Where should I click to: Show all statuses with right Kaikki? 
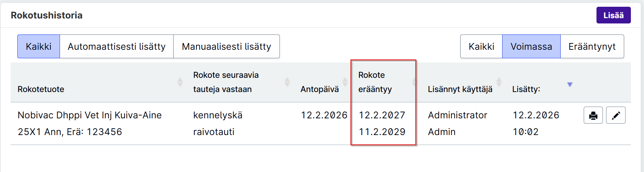click(482, 47)
